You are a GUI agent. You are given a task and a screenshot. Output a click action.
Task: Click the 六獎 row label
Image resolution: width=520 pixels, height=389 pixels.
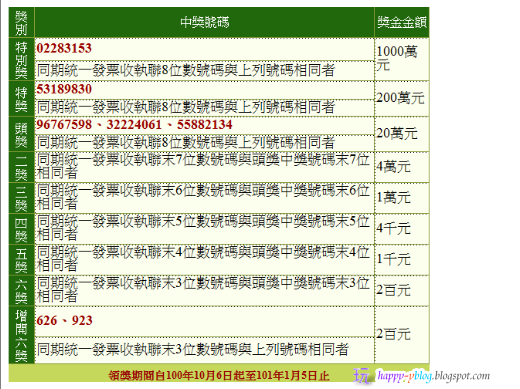tap(21, 291)
